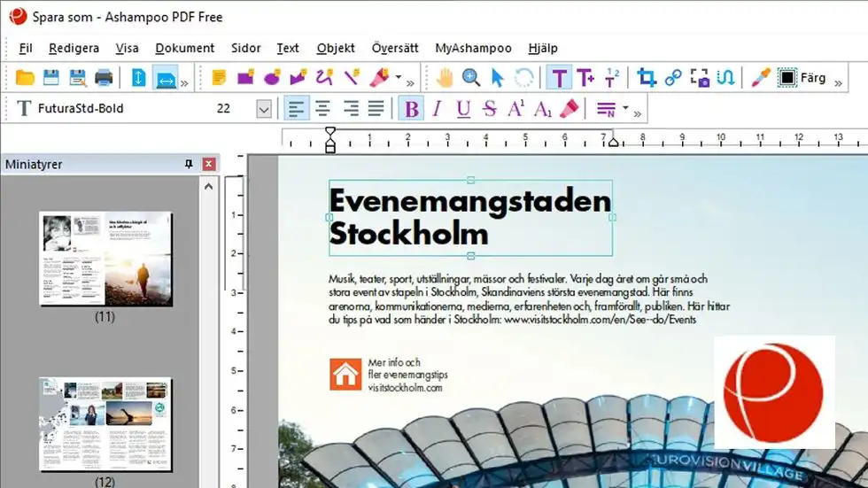Viewport: 868px width, 488px height.
Task: Select the highlighter annotation tool
Action: tap(379, 78)
